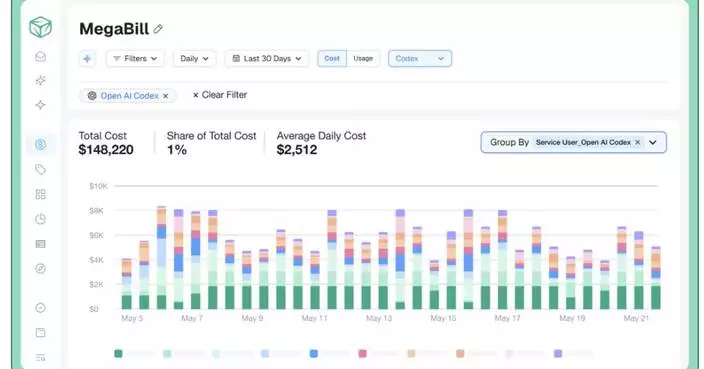Click the calendar icon in date range
This screenshot has width=704, height=369.
tap(236, 58)
